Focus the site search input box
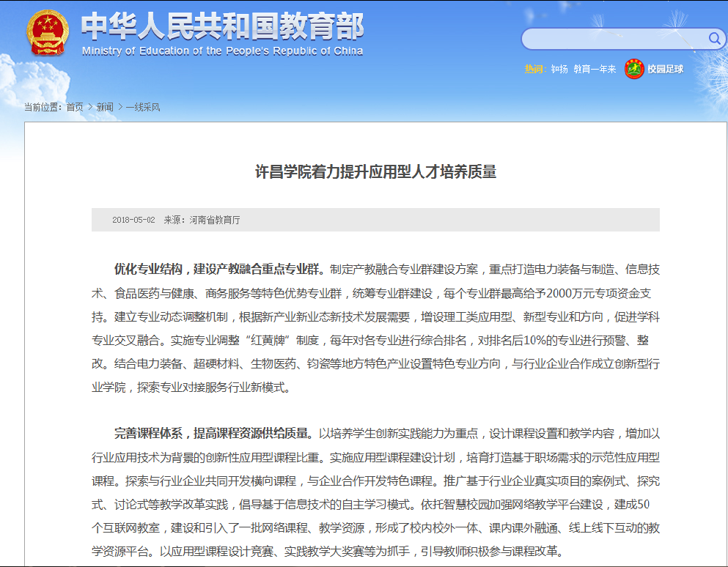 click(x=614, y=39)
